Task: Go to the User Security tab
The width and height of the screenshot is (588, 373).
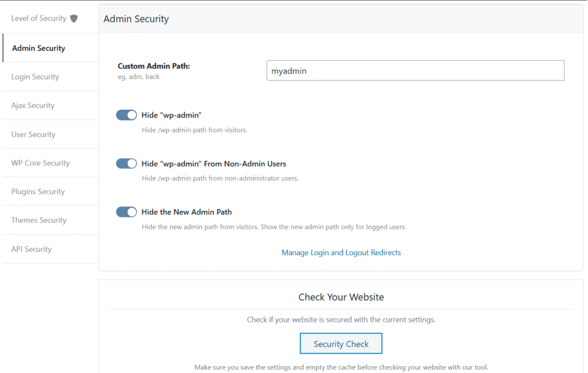Action: point(33,134)
